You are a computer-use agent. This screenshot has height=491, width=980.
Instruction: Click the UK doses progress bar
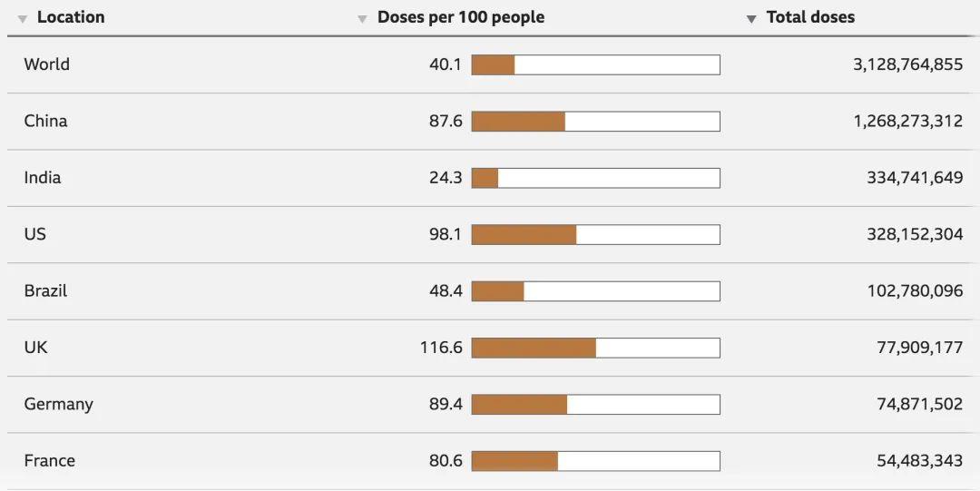[595, 348]
